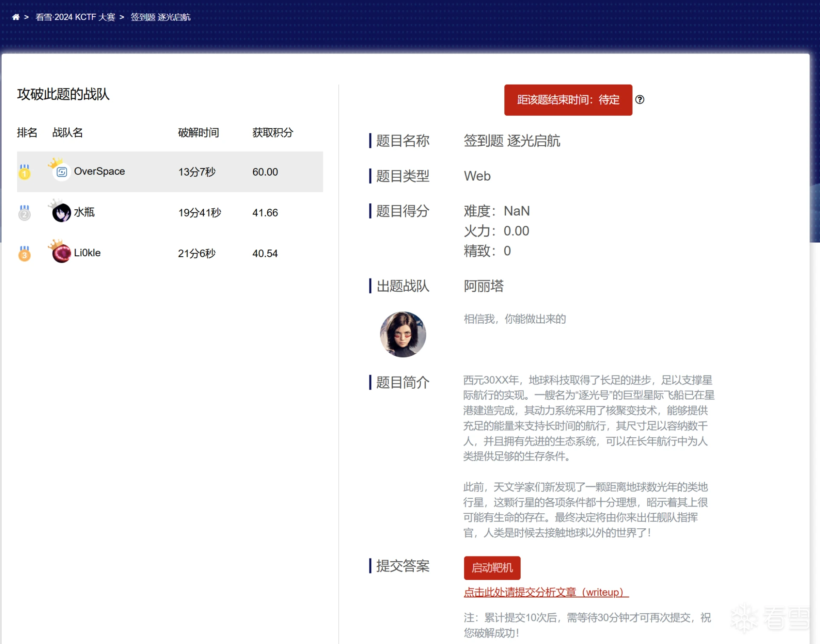The height and width of the screenshot is (644, 820).
Task: Select the OverSpace team name
Action: (100, 171)
